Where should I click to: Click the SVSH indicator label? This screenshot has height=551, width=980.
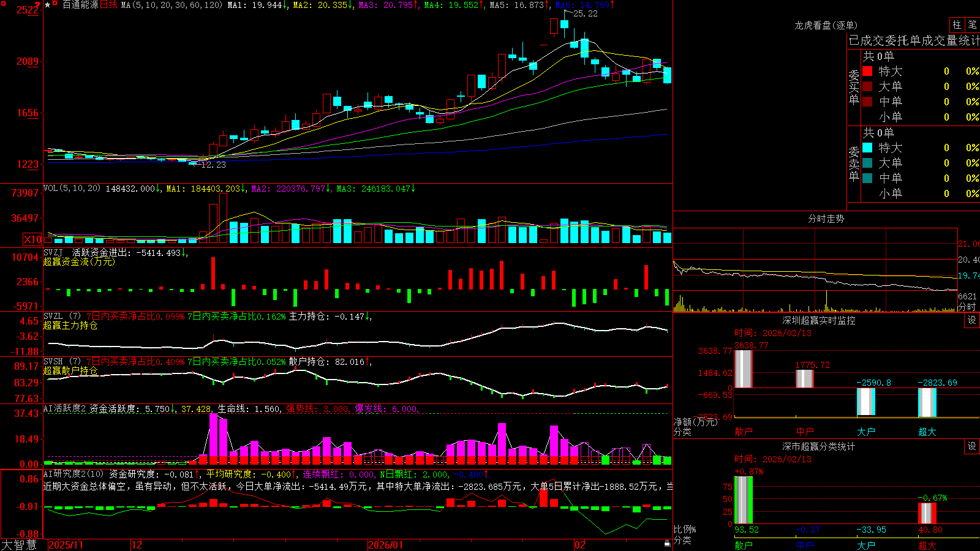point(53,361)
